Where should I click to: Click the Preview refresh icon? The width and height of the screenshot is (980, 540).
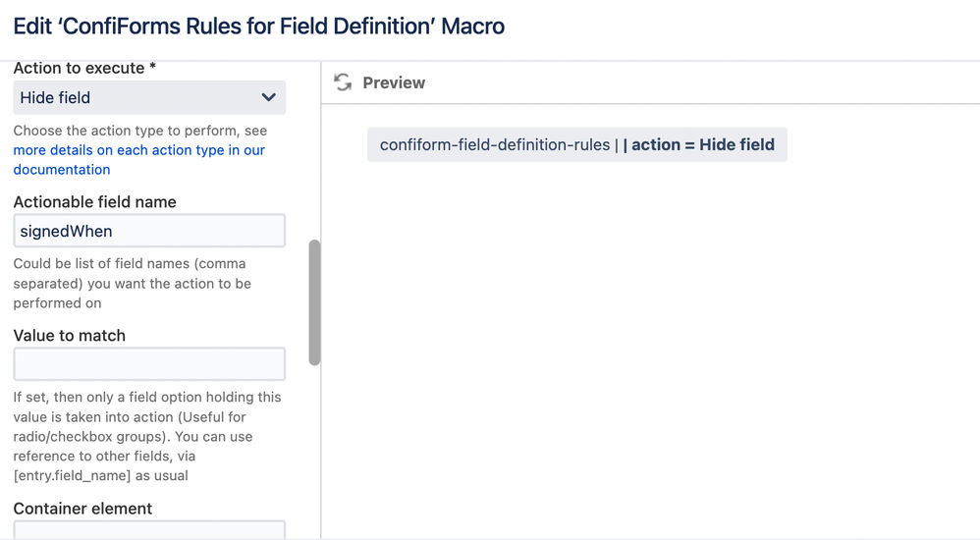pyautogui.click(x=343, y=82)
